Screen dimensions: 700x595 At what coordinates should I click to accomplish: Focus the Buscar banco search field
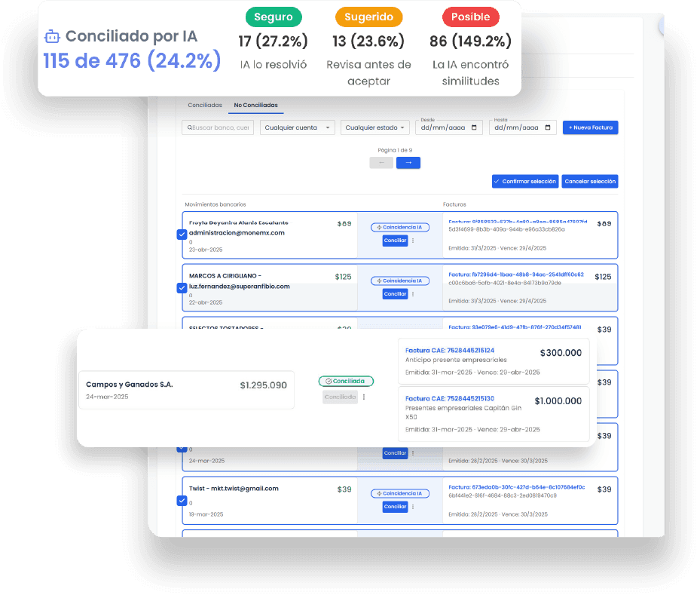[x=218, y=127]
